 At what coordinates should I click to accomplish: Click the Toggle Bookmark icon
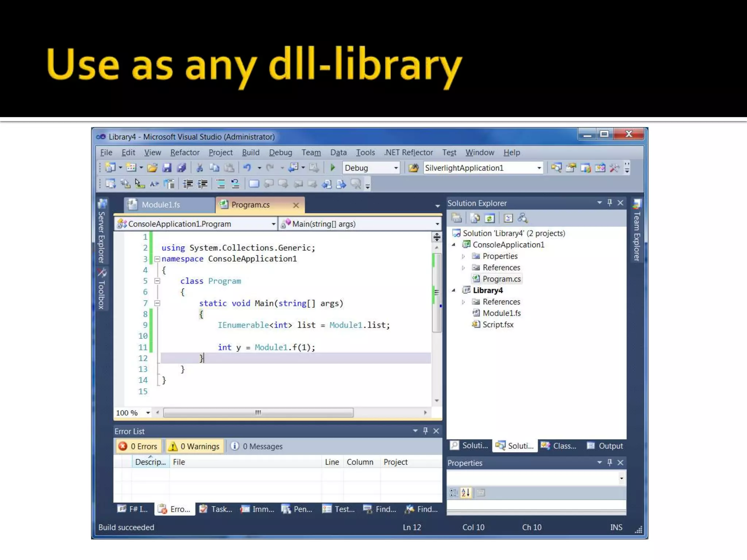pos(254,184)
